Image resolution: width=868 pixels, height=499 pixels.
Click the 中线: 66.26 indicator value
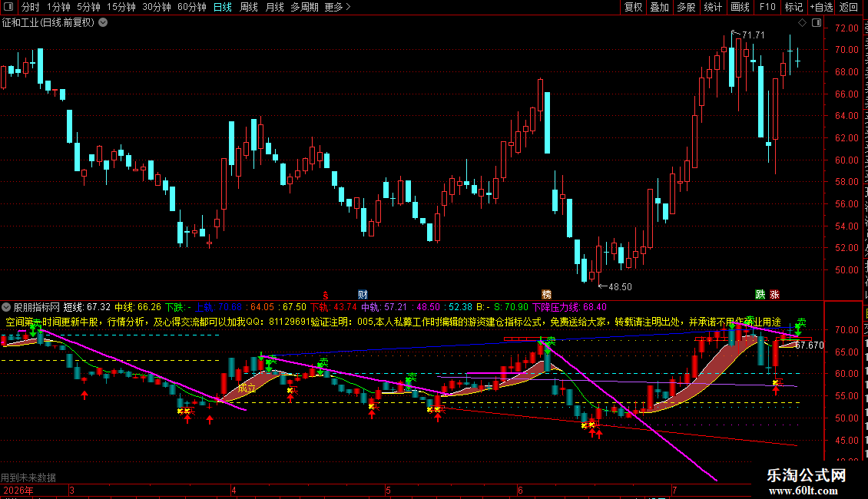(137, 307)
